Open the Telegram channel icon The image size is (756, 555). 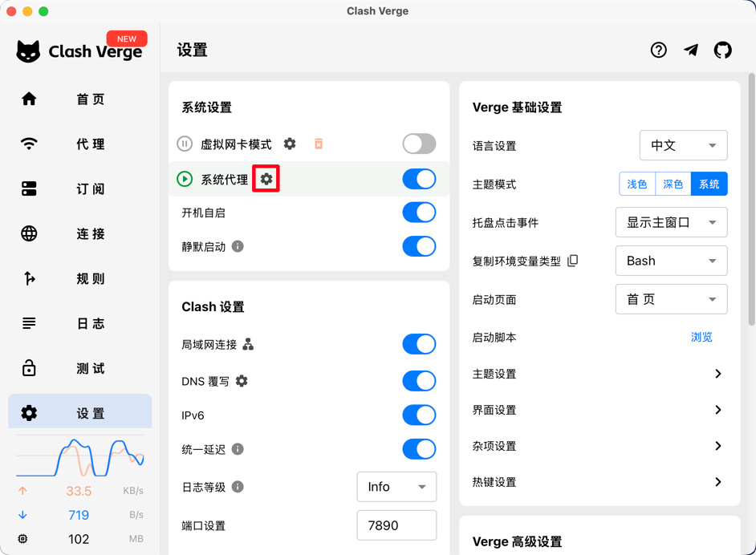(x=691, y=50)
